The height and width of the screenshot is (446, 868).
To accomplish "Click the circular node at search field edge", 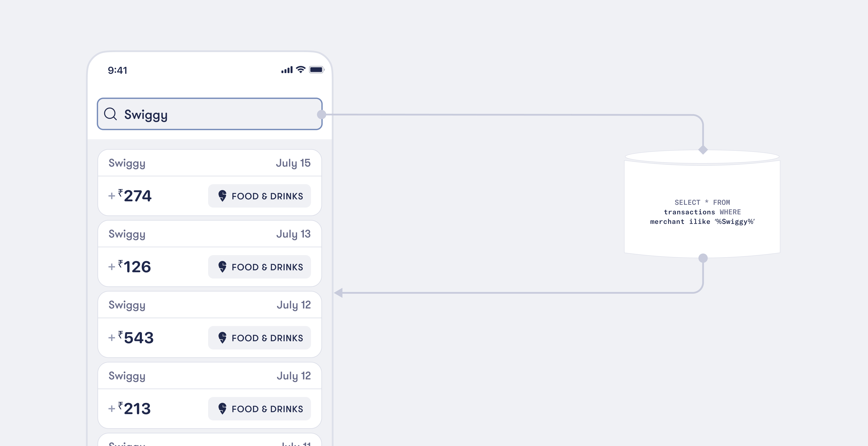I will 322,115.
